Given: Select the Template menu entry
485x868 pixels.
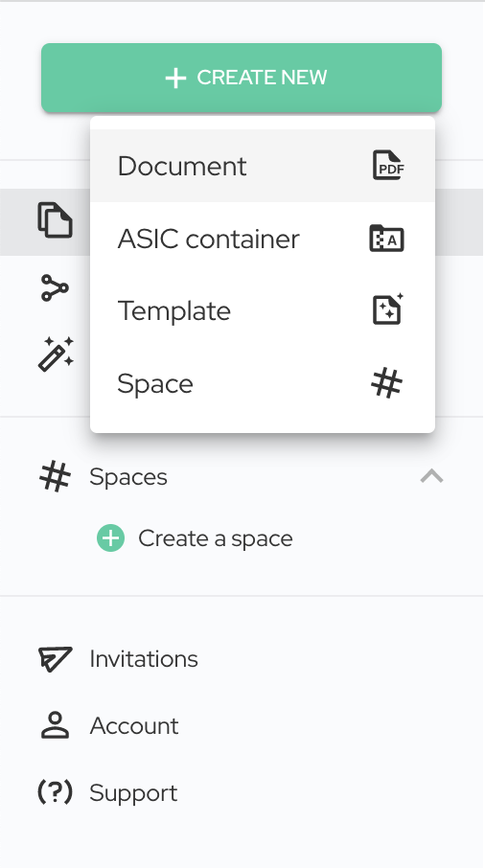Looking at the screenshot, I should [x=263, y=310].
